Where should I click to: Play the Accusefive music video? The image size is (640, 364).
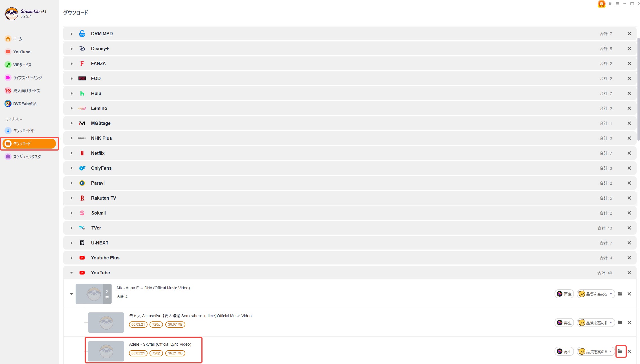(564, 323)
